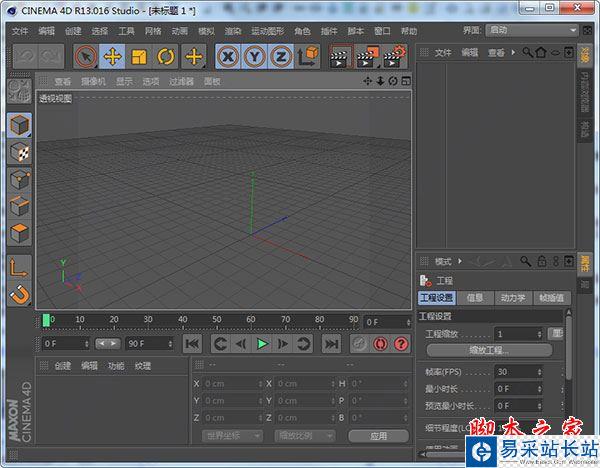
Task: Render to Picture Viewer icon
Action: pyautogui.click(x=367, y=57)
